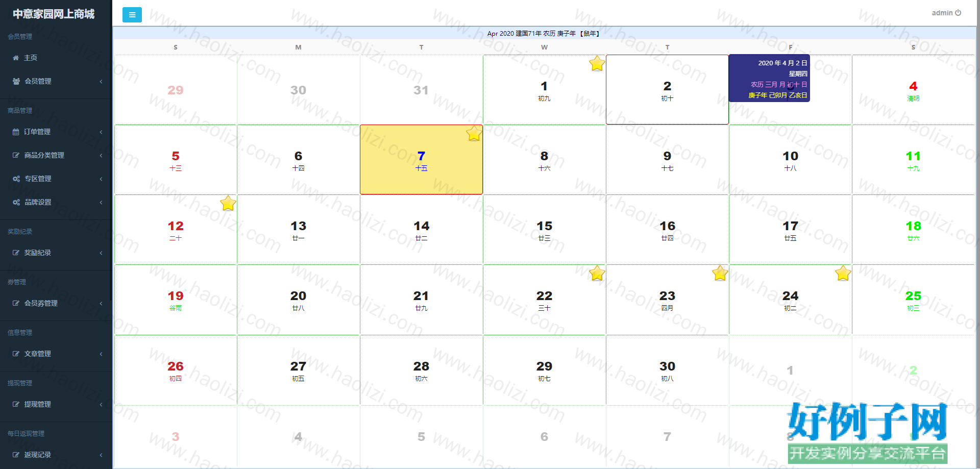Select April 4 清明 calendar cell
Image resolution: width=980 pixels, height=469 pixels.
point(913,90)
